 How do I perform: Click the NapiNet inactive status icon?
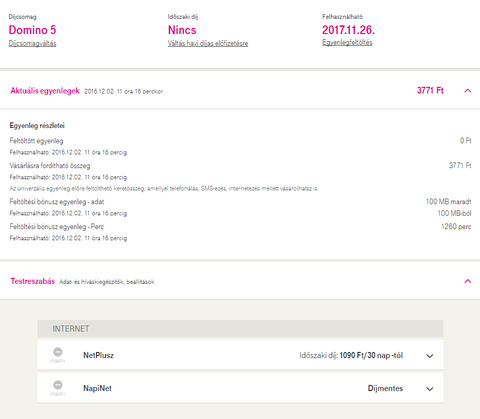click(58, 385)
